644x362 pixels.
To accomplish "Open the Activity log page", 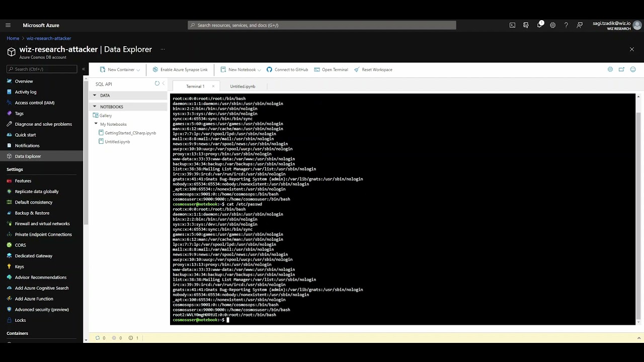I will (26, 92).
